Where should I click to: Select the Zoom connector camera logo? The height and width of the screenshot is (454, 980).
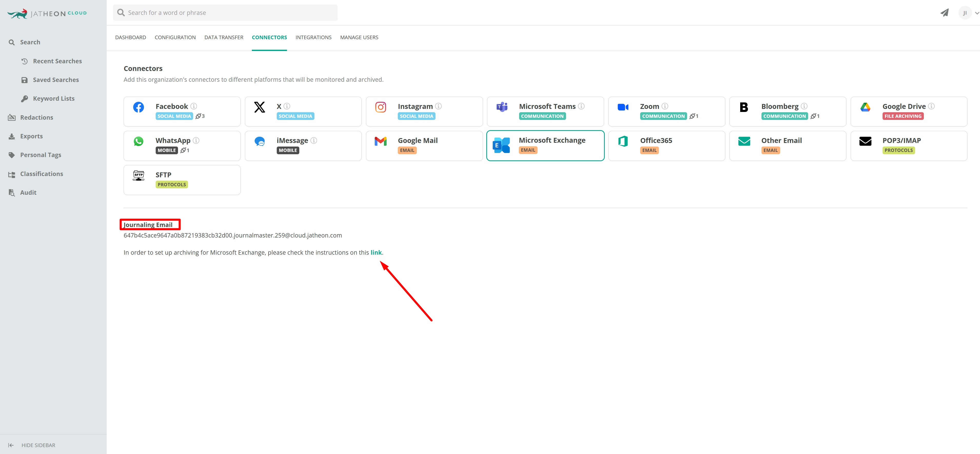623,107
